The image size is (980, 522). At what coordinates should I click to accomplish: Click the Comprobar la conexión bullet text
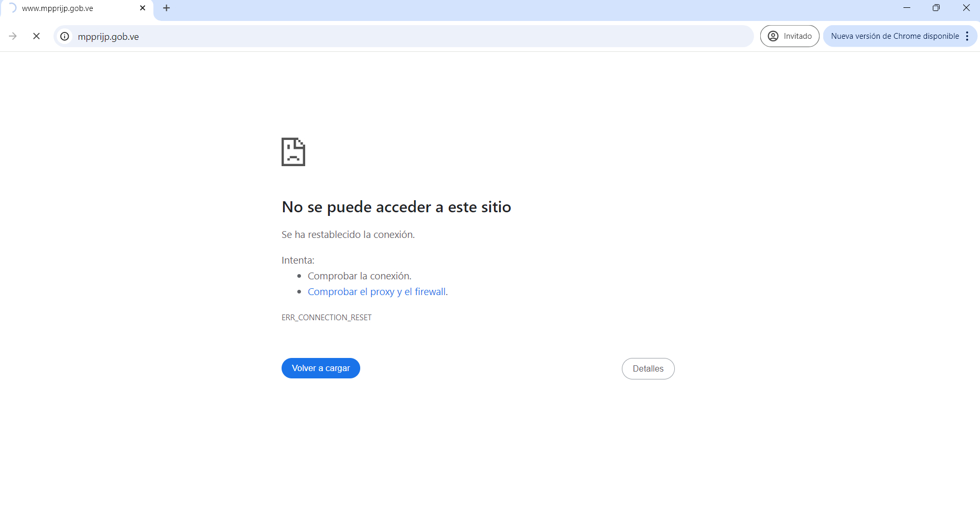pos(360,276)
